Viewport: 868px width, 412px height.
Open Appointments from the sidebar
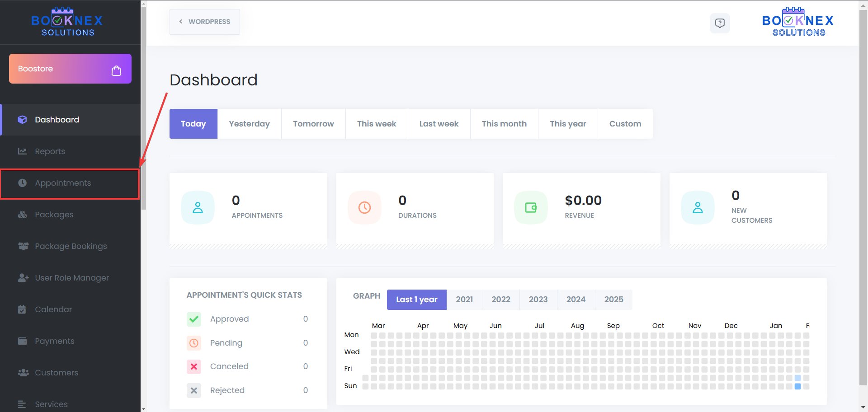click(63, 183)
